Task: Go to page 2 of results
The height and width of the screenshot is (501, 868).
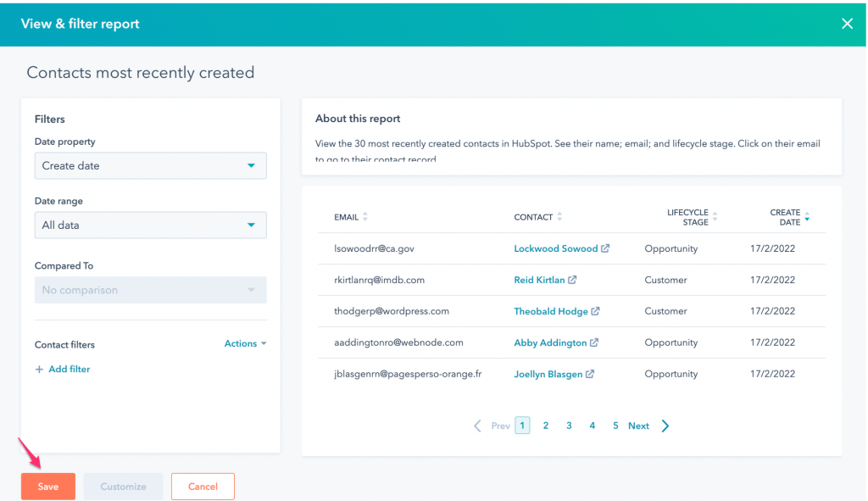Action: pos(546,426)
